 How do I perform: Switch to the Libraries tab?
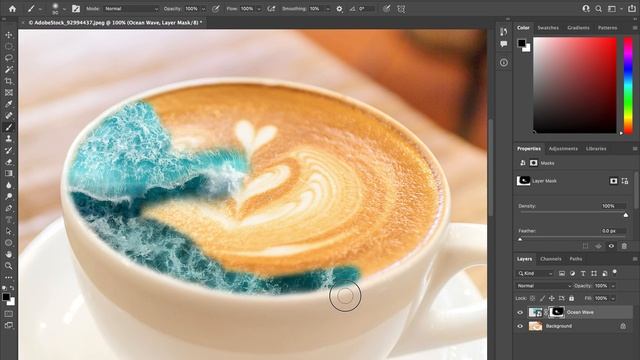click(x=596, y=149)
